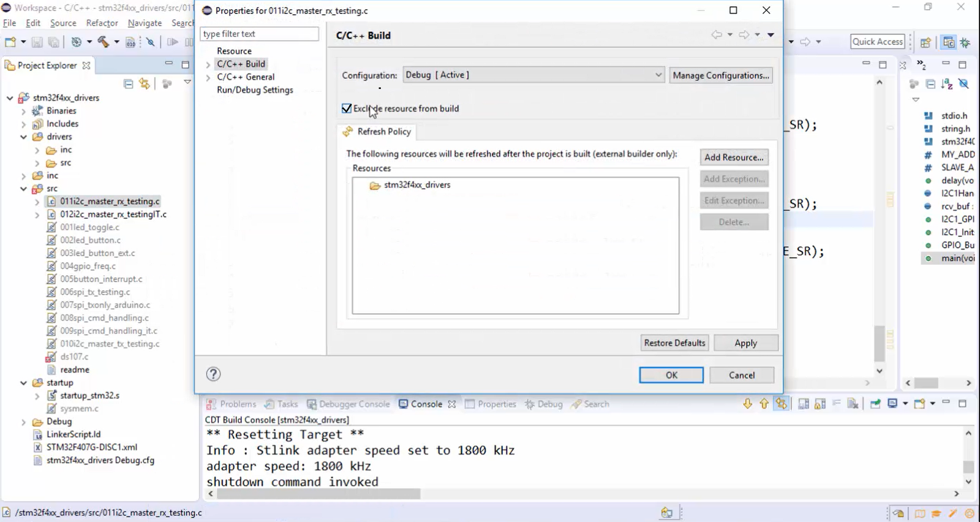
Task: Select Run/Debug Settings entry
Action: [255, 90]
